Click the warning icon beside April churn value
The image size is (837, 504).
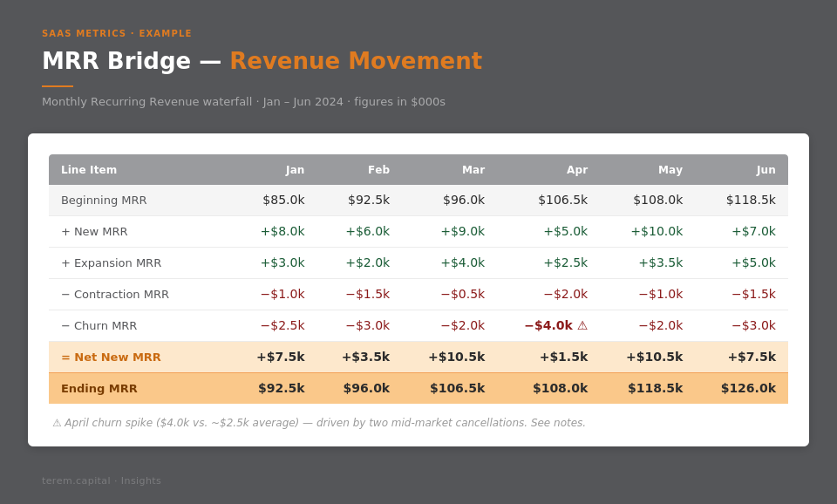(x=582, y=325)
